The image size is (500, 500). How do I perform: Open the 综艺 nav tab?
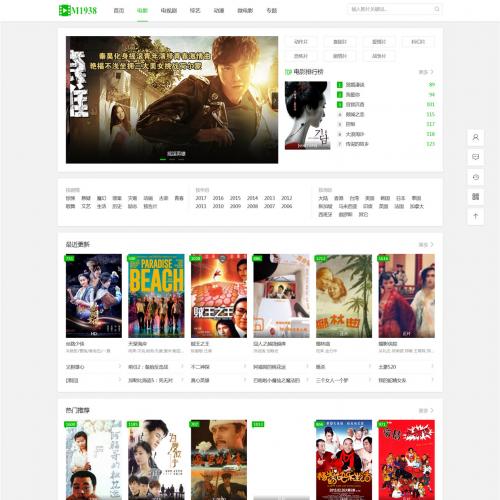click(x=195, y=11)
